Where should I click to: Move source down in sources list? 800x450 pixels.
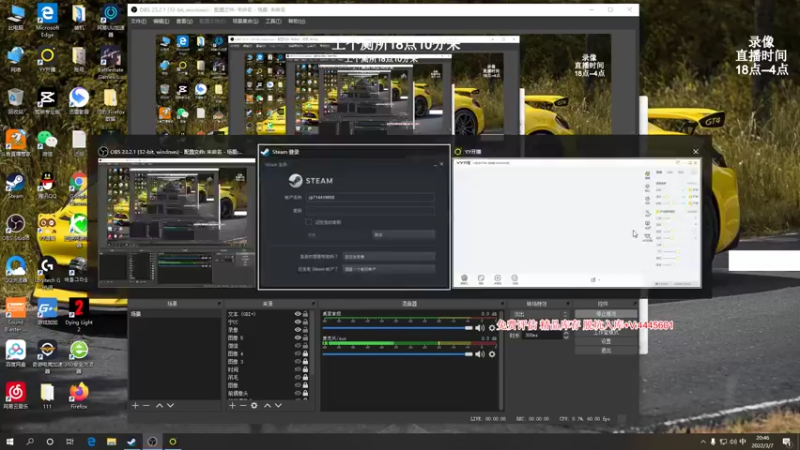coord(279,405)
